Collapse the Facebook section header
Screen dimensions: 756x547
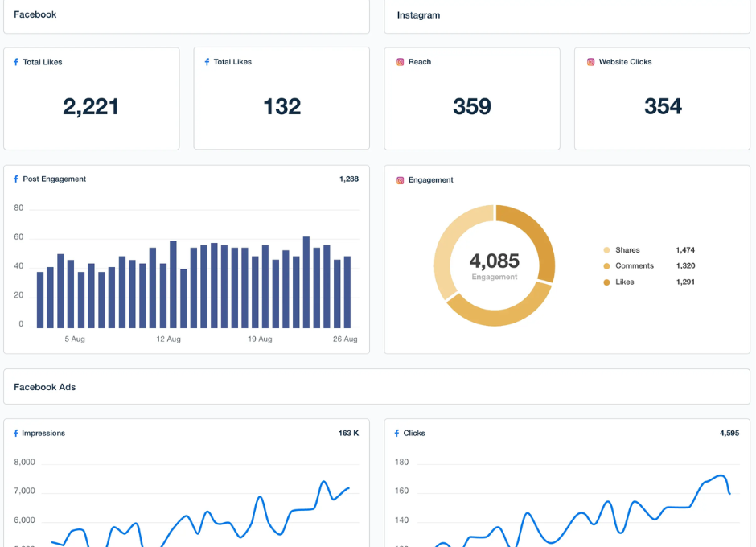(35, 14)
